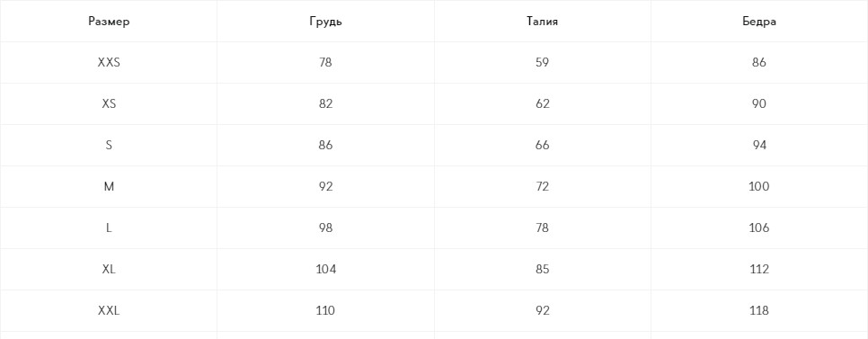Click waist value 59 in XXS row
This screenshot has width=868, height=339.
(543, 63)
